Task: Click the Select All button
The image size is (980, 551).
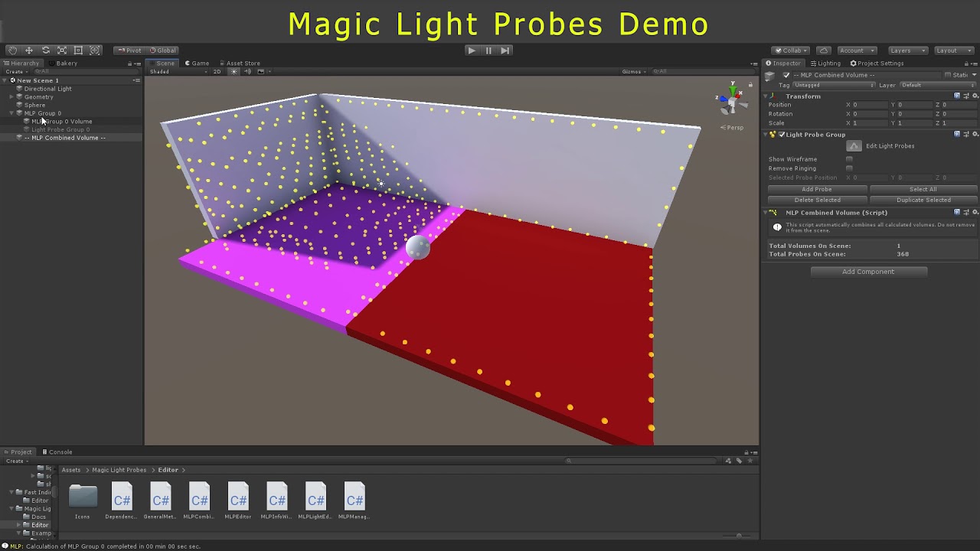Action: coord(923,189)
